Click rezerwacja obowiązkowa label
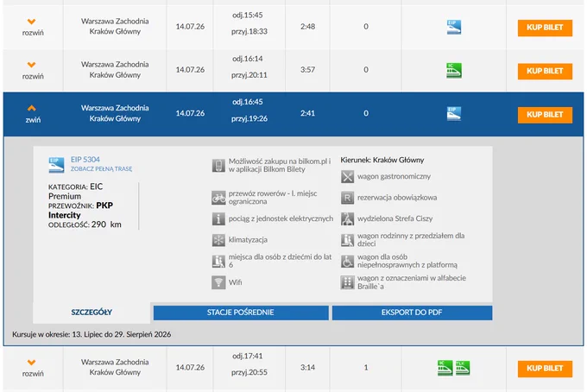Image resolution: width=587 pixels, height=392 pixels. tap(397, 198)
